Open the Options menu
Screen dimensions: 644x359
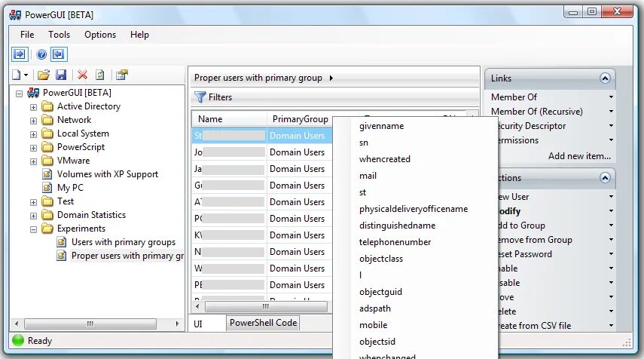pyautogui.click(x=100, y=35)
